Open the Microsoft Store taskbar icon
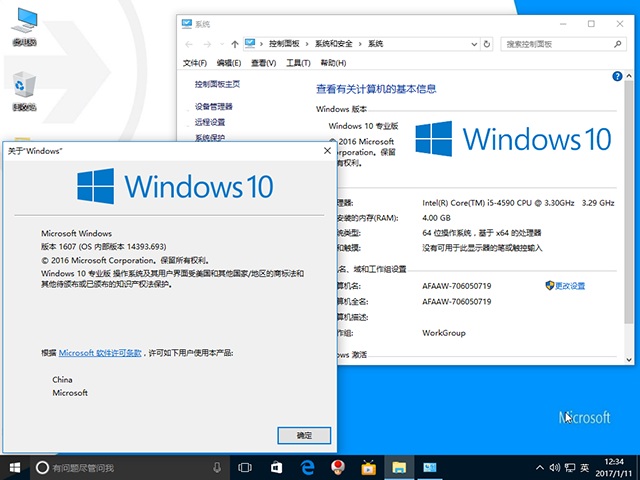 click(276, 467)
